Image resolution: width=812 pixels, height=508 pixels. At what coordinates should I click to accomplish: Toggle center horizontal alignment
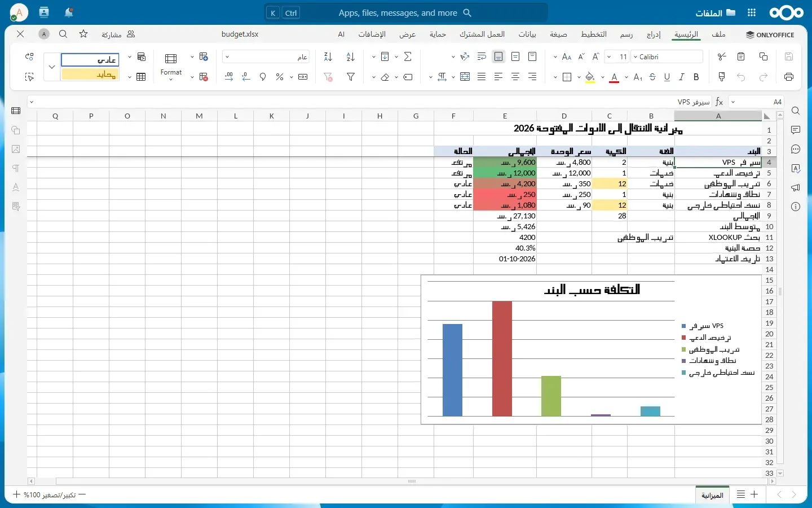coord(515,77)
